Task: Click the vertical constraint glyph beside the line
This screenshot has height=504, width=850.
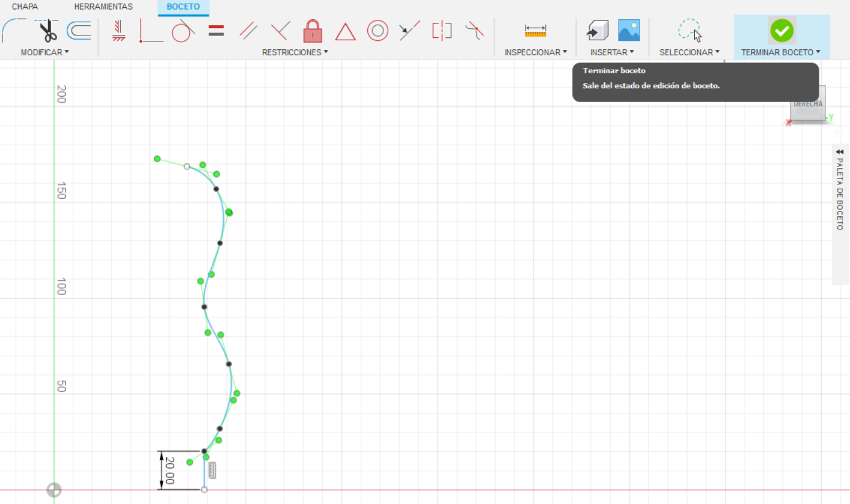Action: (212, 470)
